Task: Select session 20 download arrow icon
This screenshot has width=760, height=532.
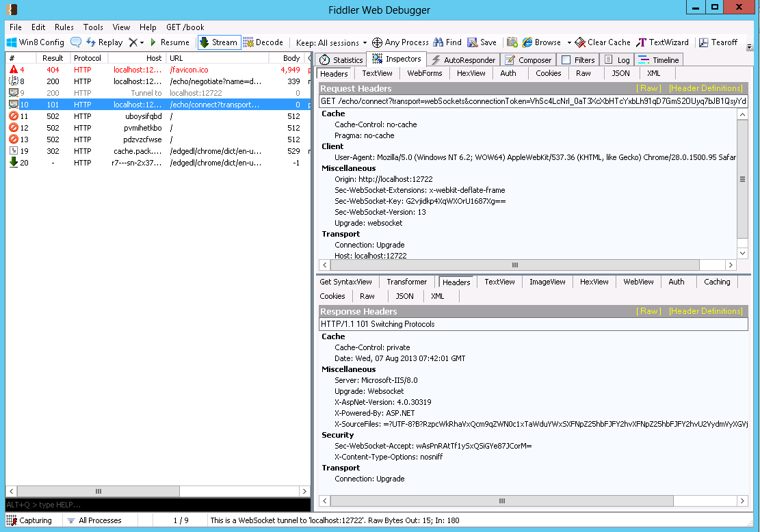Action: click(x=14, y=162)
